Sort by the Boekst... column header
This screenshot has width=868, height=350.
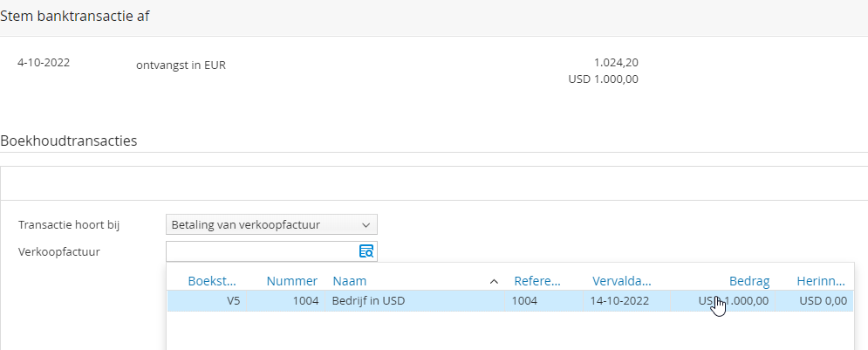coord(213,281)
